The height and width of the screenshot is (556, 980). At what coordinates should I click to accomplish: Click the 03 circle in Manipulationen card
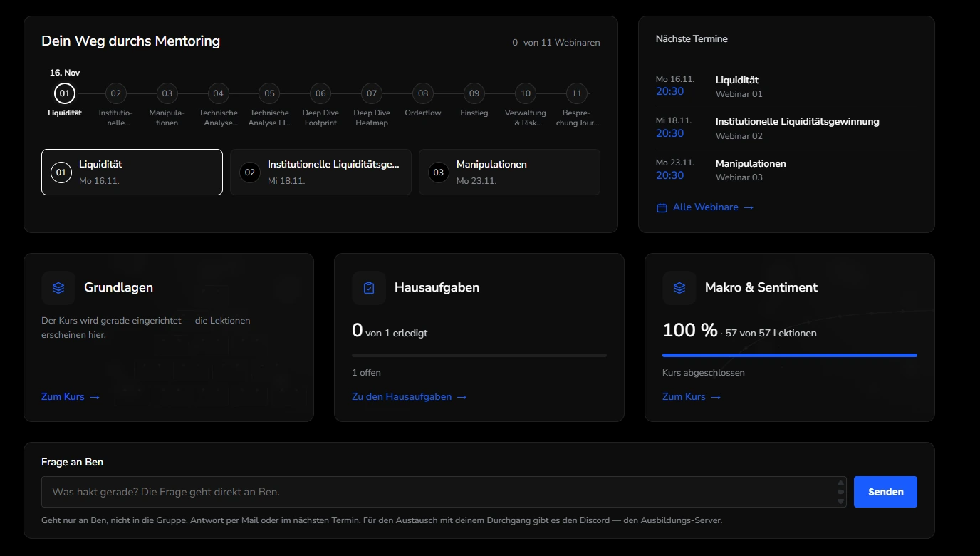point(439,173)
